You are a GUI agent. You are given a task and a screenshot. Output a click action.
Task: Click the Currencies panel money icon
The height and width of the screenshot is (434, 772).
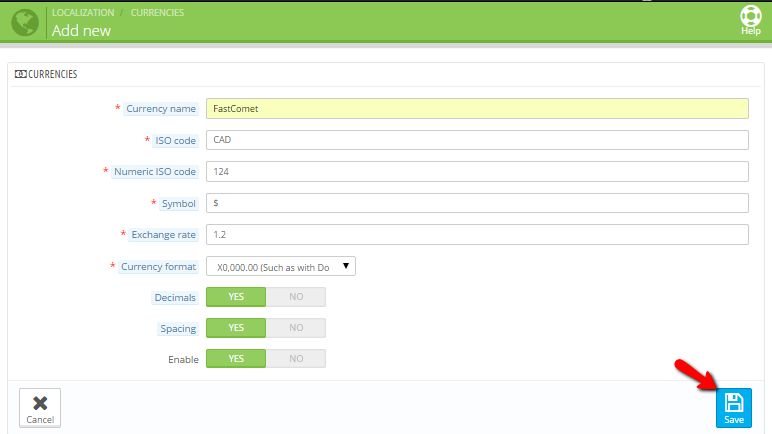click(21, 75)
